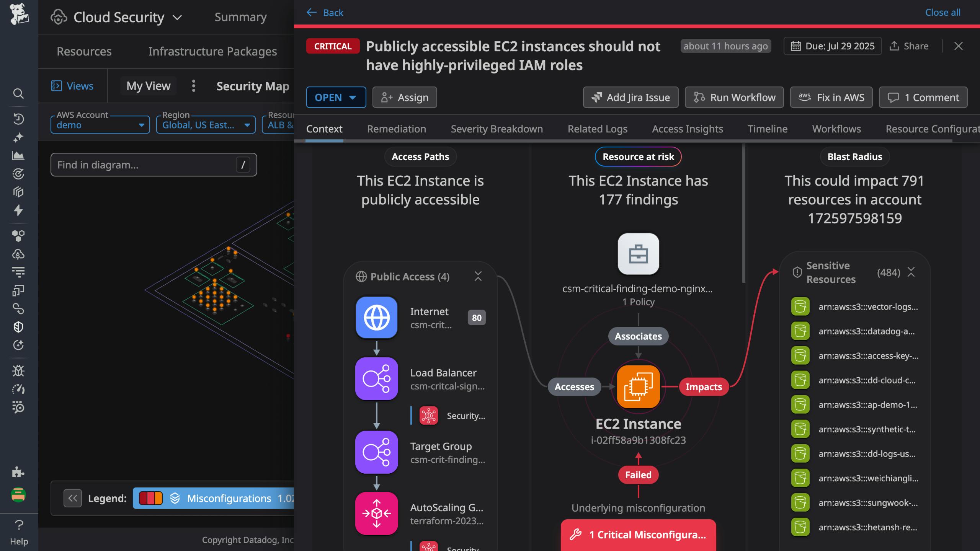Dismiss the Public Access panel
This screenshot has width=980, height=551.
click(479, 276)
